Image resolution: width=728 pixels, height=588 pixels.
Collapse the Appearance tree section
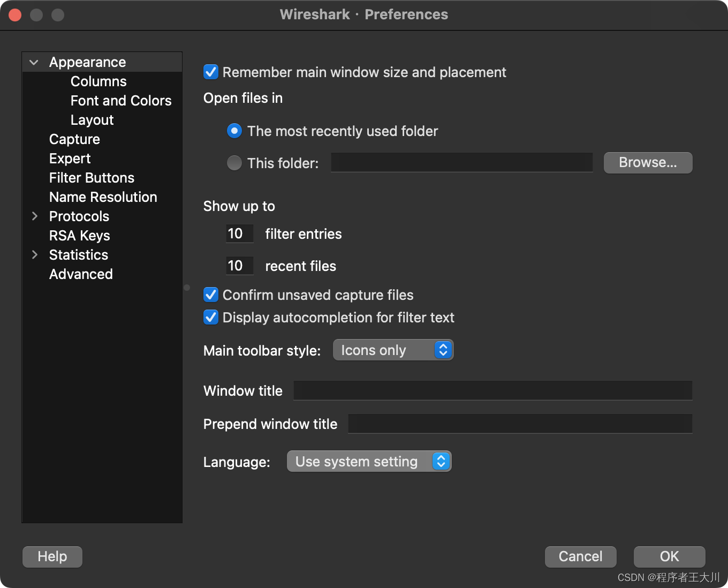[34, 63]
